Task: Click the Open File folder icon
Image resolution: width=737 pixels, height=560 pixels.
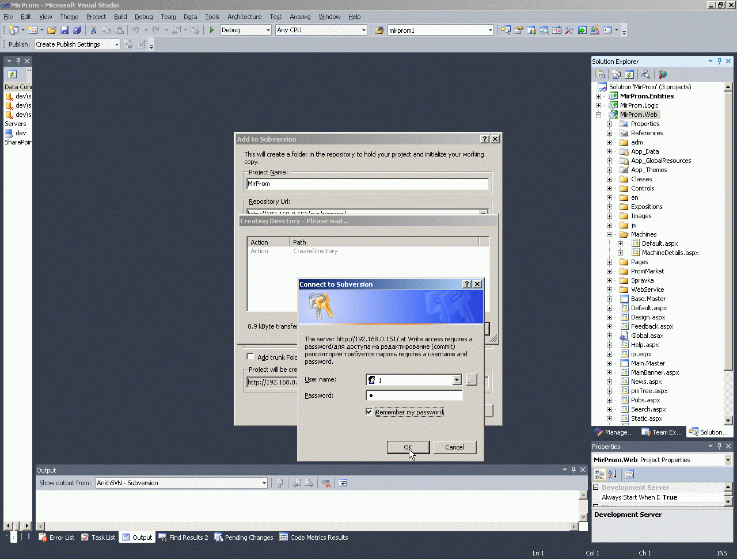Action: coord(52,30)
